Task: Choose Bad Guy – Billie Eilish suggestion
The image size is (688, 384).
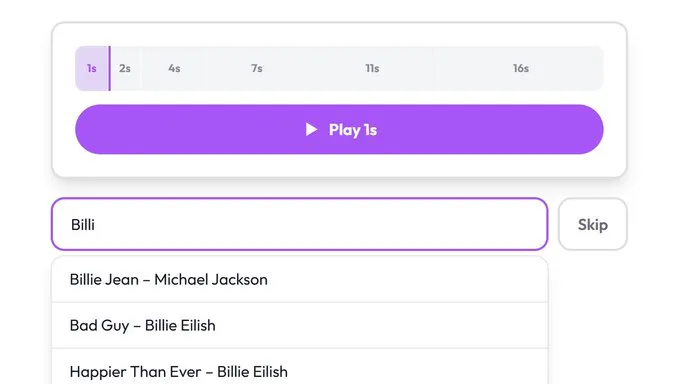Action: [300, 326]
